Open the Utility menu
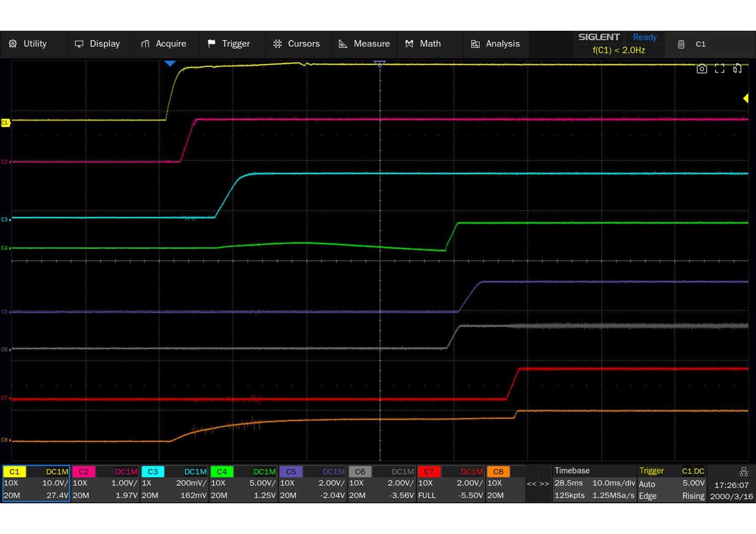756x534 pixels. click(x=28, y=44)
